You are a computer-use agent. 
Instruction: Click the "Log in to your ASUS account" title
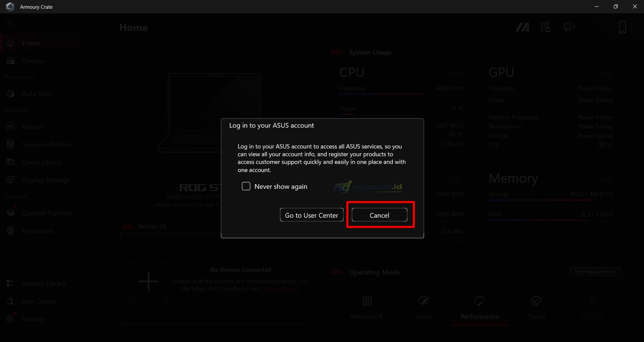(x=271, y=125)
